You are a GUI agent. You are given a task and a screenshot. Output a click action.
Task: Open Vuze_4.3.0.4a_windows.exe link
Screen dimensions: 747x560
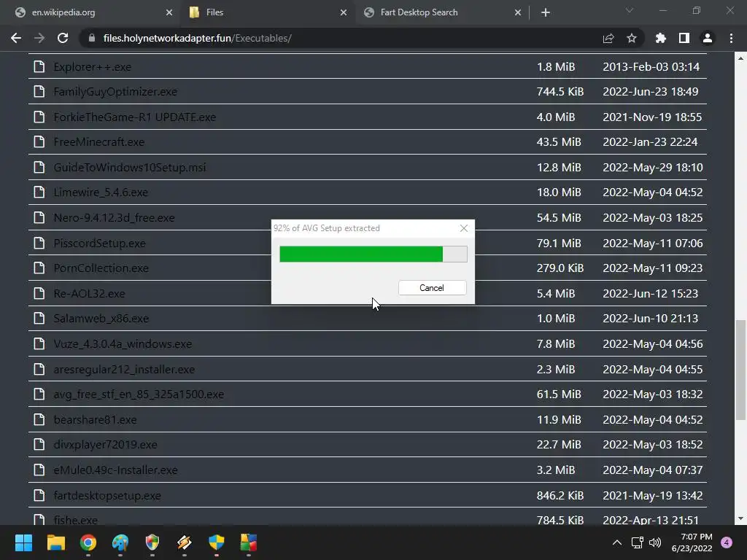pyautogui.click(x=123, y=344)
